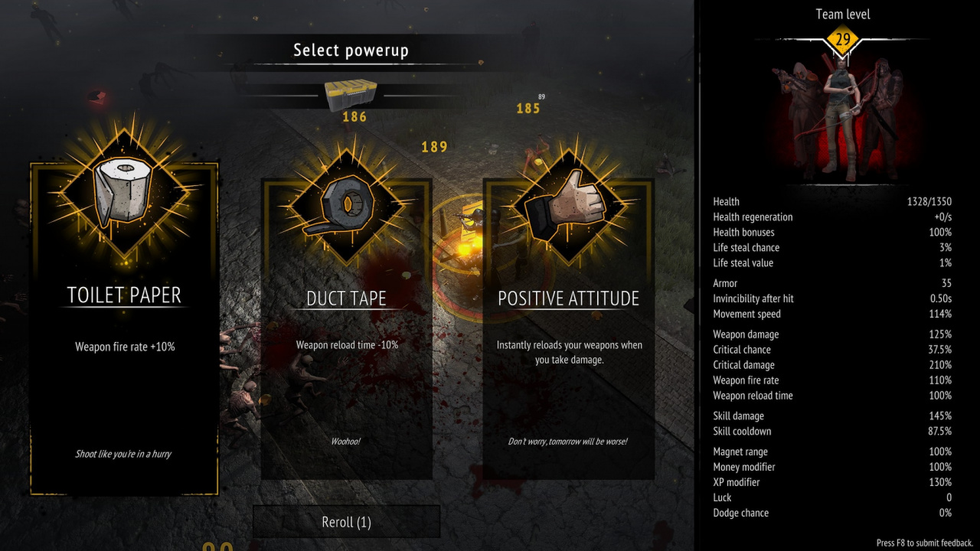
Task: Select the TOILET PAPER card title
Action: (124, 295)
